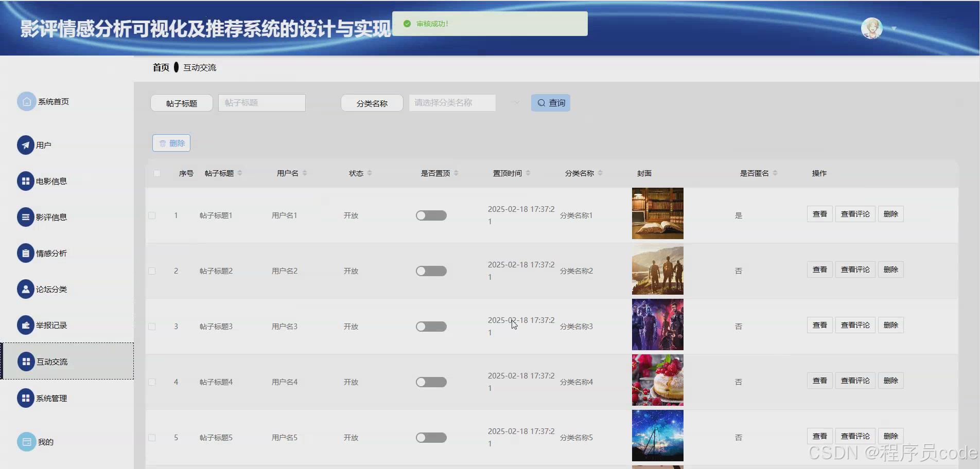Click the 系统首页 home icon in sidebar

point(26,101)
